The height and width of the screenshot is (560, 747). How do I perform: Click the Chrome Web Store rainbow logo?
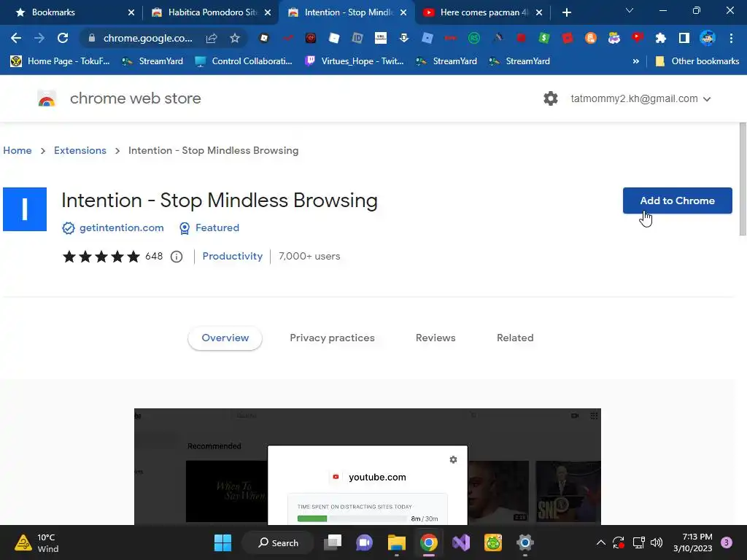(x=47, y=98)
